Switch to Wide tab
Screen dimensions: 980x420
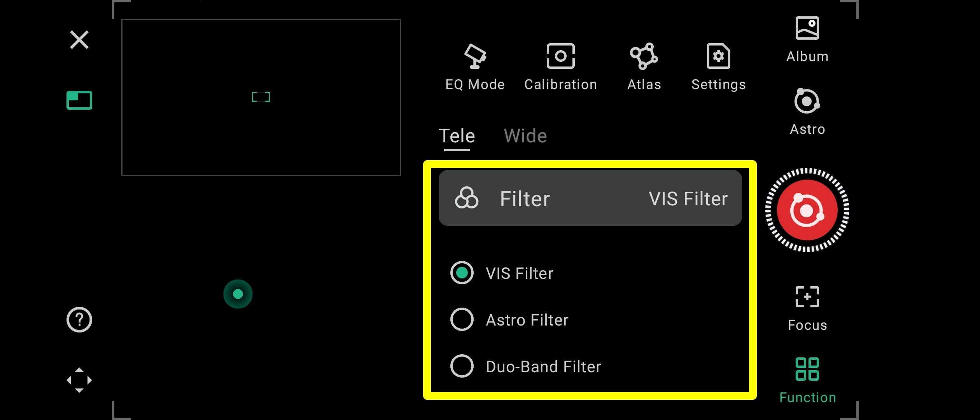(526, 136)
